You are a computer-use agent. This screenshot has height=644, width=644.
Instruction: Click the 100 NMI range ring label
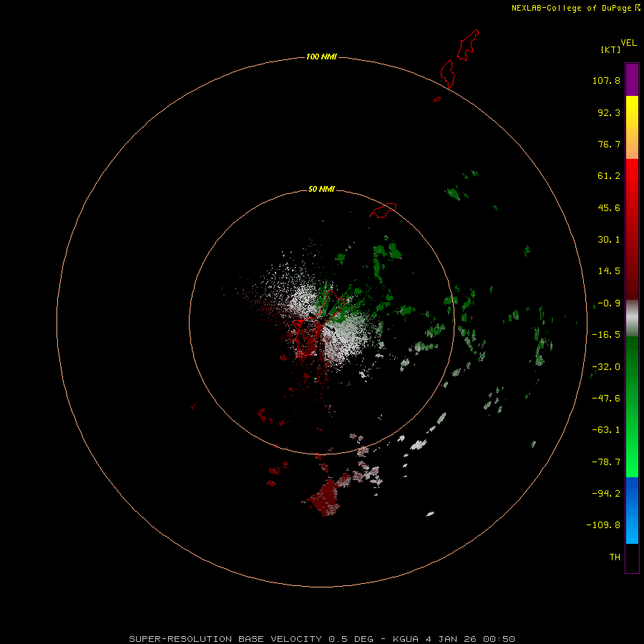pyautogui.click(x=321, y=57)
